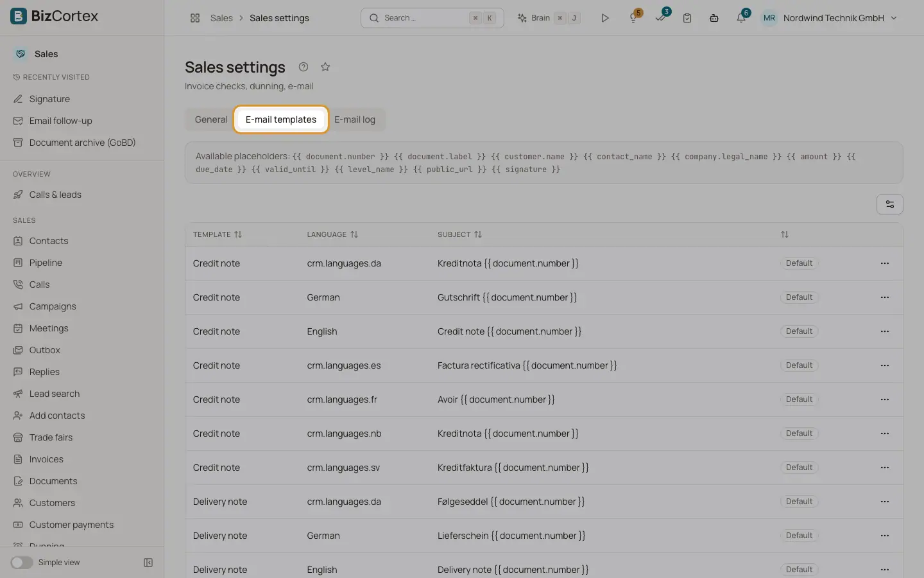Open the double-check tasks icon with badge 3
Screen dimensions: 924x578
click(x=661, y=18)
